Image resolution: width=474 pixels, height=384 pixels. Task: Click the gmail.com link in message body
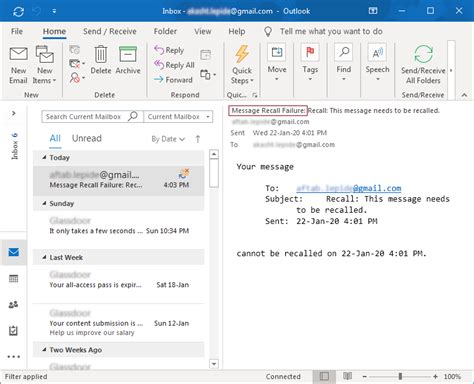349,188
